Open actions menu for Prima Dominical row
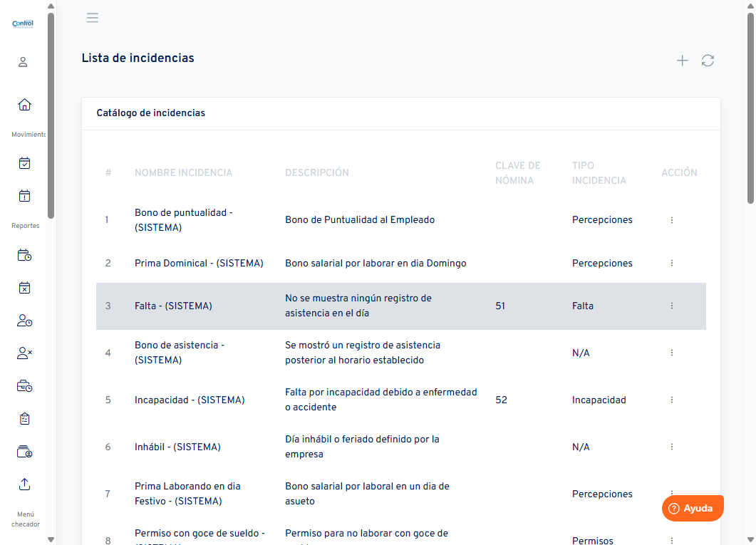This screenshot has width=756, height=545. 672,263
